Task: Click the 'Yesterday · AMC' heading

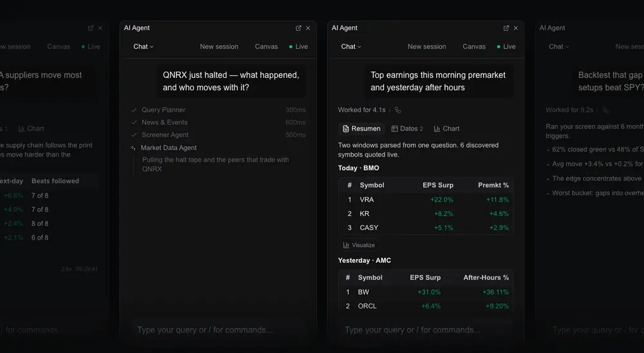Action: [x=365, y=260]
